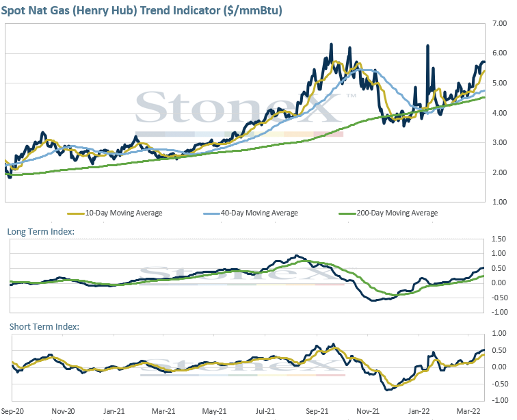Click the Sep-20 date axis label
Viewport: 517px width, 420px height.
pyautogui.click(x=12, y=411)
